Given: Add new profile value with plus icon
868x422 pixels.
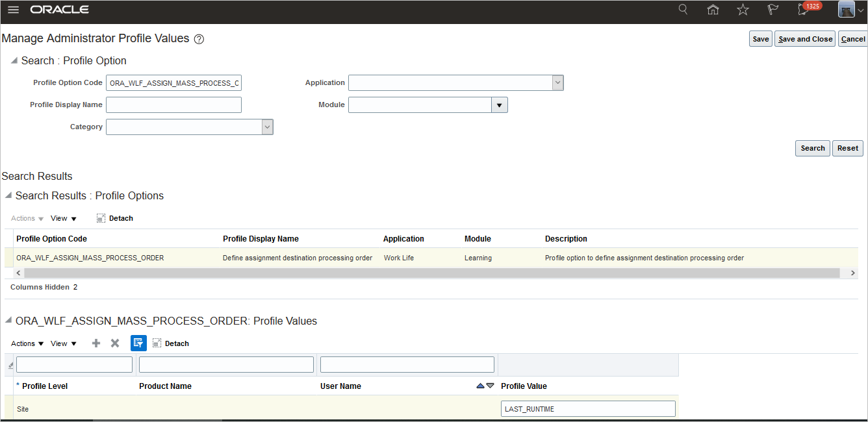Looking at the screenshot, I should click(96, 343).
